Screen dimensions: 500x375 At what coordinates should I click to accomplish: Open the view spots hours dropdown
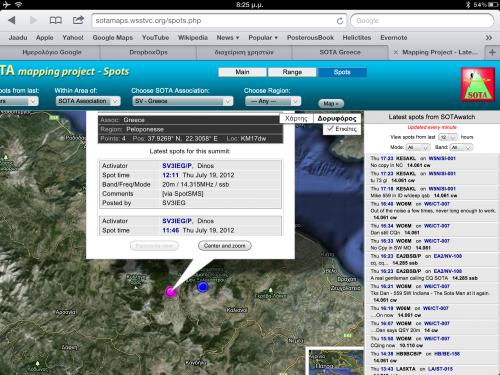pyautogui.click(x=448, y=137)
